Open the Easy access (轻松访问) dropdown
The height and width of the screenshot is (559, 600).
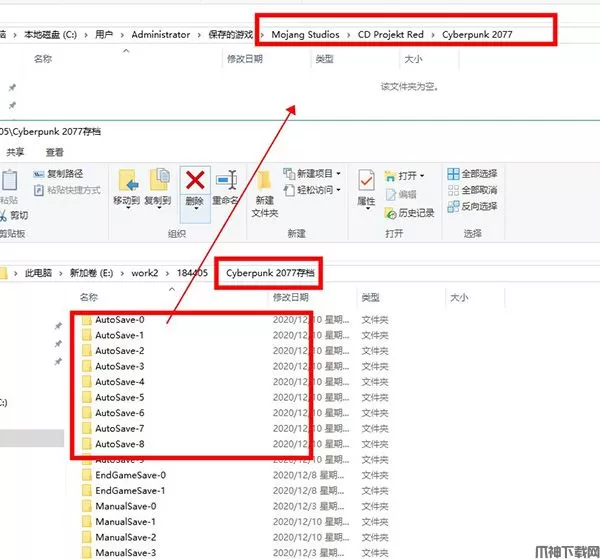(x=312, y=190)
